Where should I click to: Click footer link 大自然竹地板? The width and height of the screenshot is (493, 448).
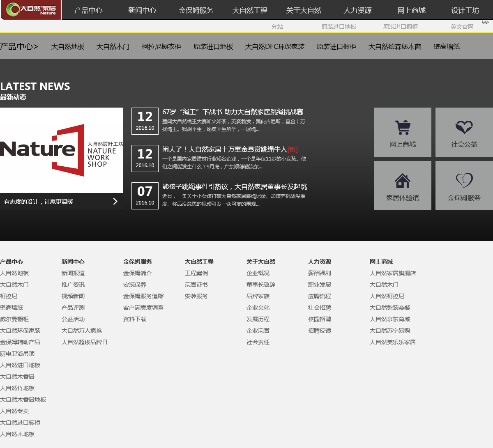click(x=17, y=388)
